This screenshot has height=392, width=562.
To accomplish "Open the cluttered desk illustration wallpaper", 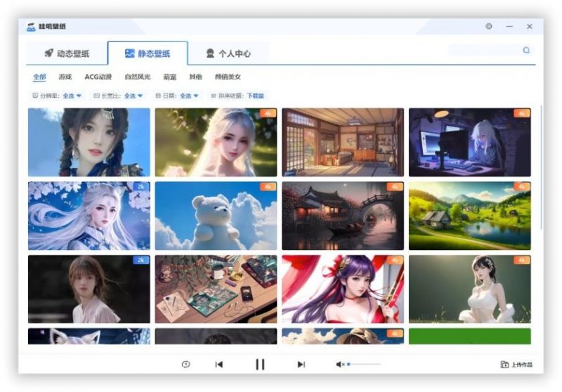I will coord(216,289).
